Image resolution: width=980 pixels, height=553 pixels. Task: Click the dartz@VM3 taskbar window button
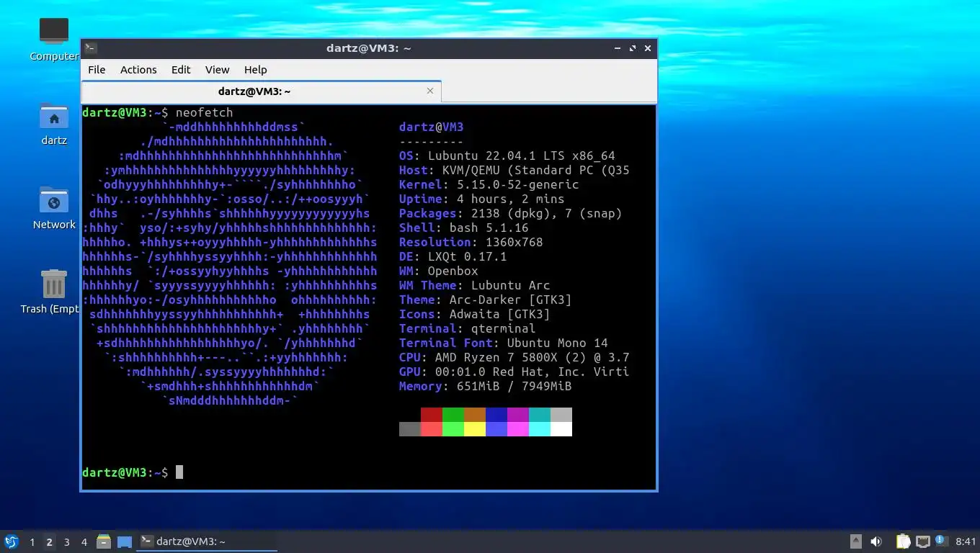point(208,541)
